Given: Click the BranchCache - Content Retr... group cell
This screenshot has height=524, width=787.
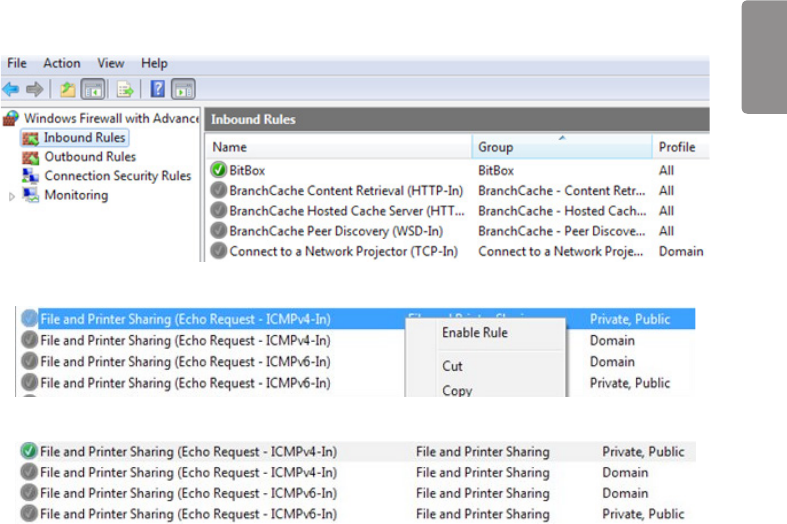Looking at the screenshot, I should pyautogui.click(x=562, y=191).
